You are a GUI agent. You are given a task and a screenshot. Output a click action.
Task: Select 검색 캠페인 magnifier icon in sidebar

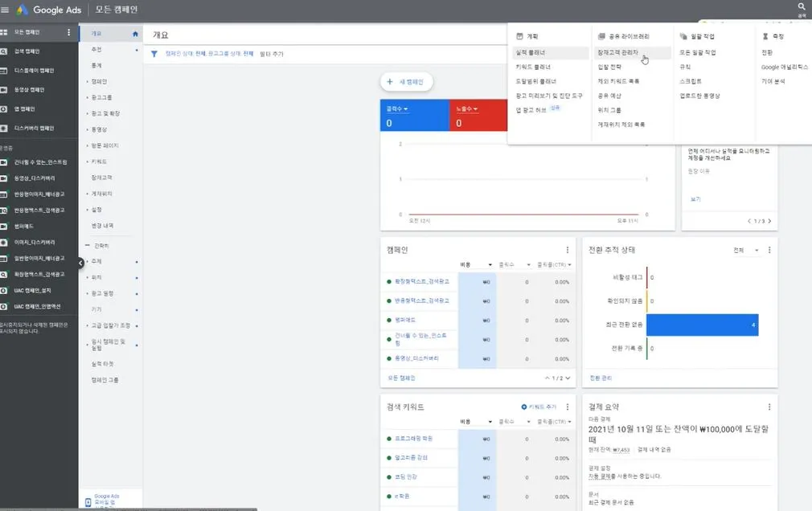tap(4, 51)
